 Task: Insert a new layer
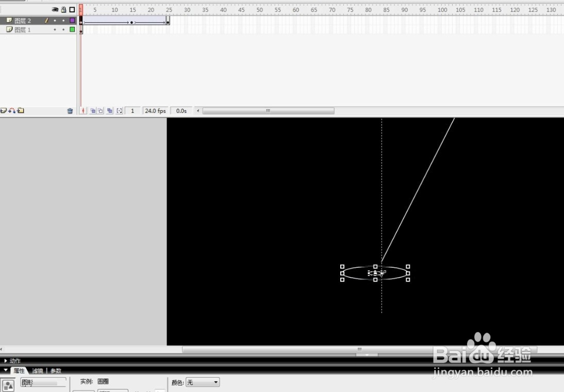point(3,111)
